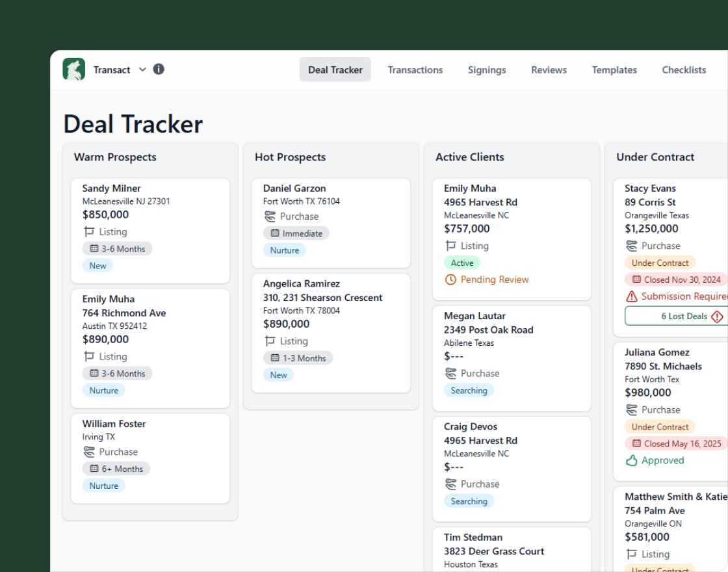The width and height of the screenshot is (728, 572).
Task: Click the $1,250,000 price on Stacy Evans card
Action: [x=651, y=228]
